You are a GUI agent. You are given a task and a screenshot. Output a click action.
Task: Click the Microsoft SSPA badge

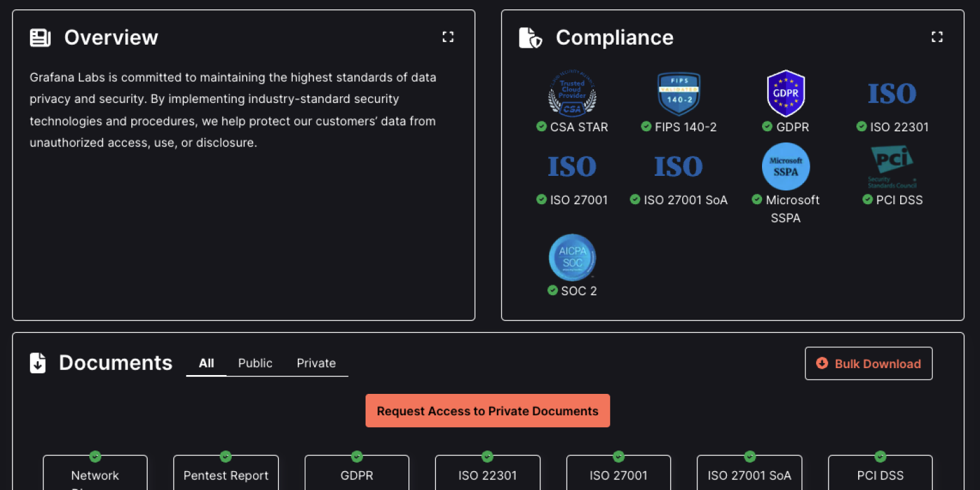[x=786, y=166]
